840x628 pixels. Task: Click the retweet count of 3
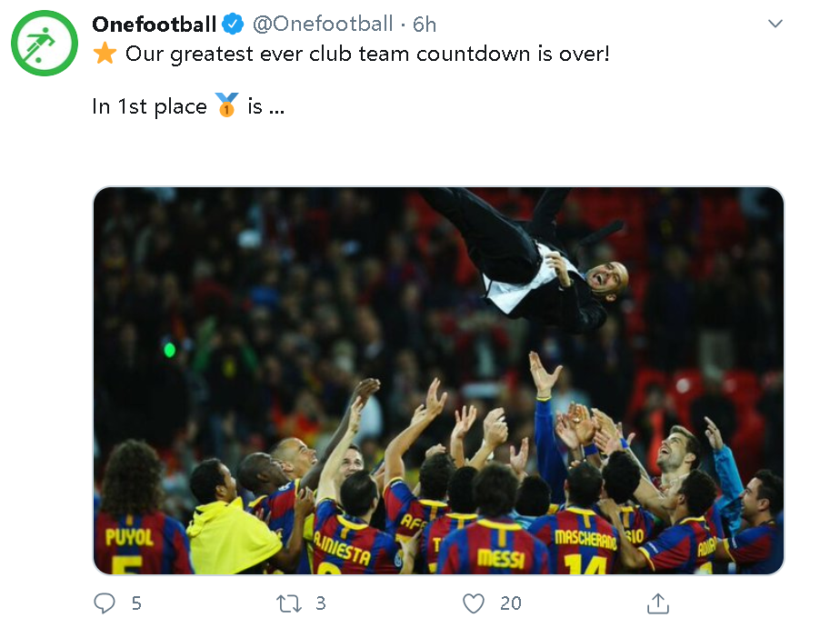coord(320,603)
